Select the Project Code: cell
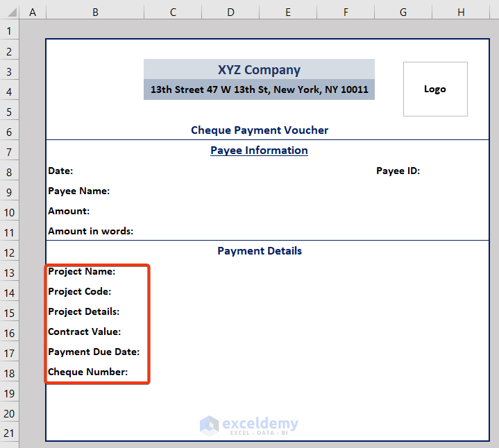 [x=95, y=291]
